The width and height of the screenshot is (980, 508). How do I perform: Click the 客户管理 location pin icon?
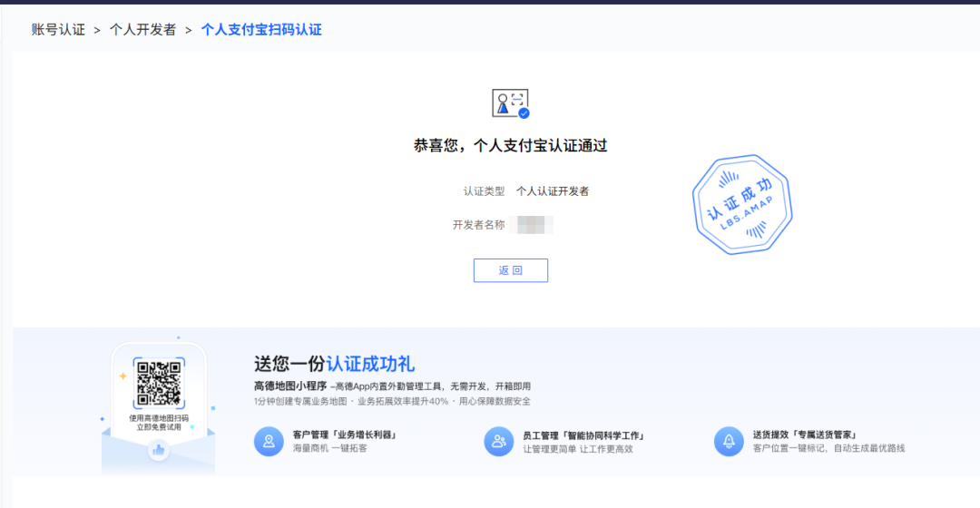269,441
